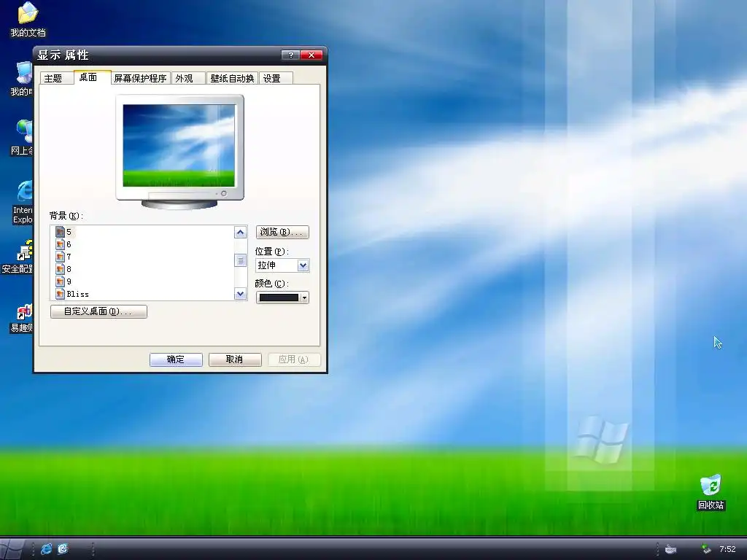The image size is (747, 560).
Task: Click the image icon beside 8
Action: coord(60,269)
